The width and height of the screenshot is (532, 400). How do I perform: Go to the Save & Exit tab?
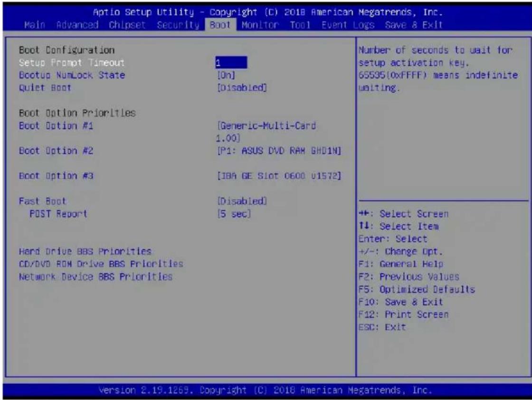click(x=414, y=25)
